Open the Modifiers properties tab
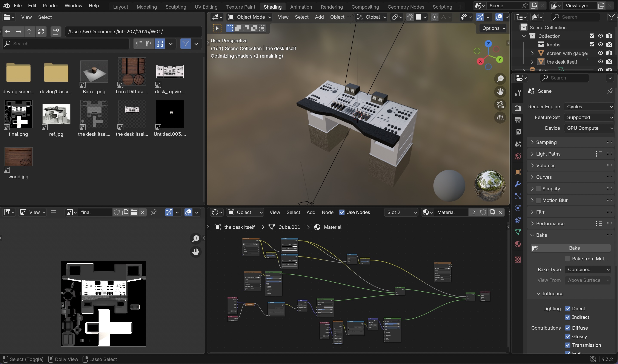Screen dimensions: 618x364 pyautogui.click(x=518, y=184)
